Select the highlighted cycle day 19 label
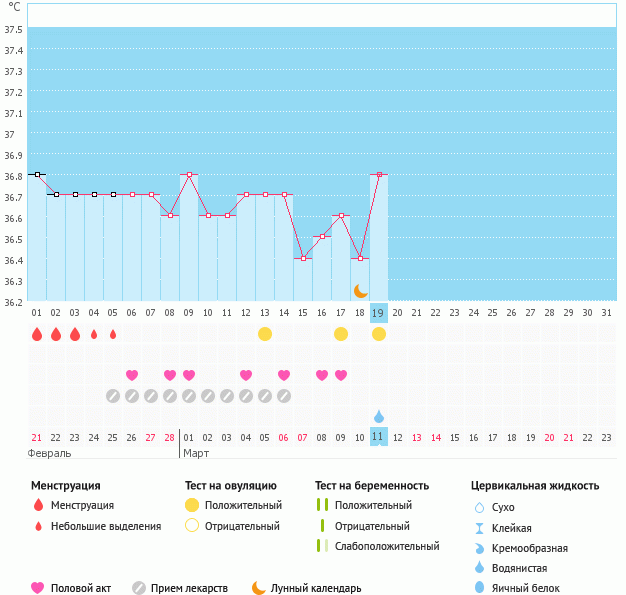 [379, 312]
